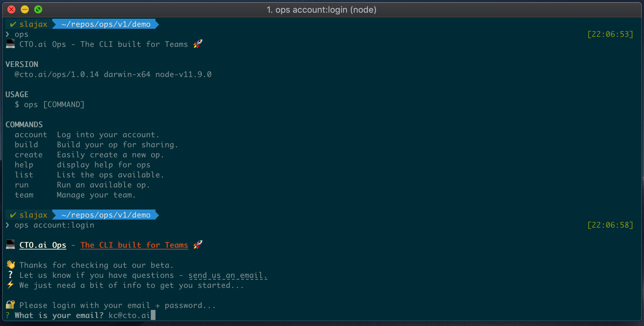
Task: Click the green maximize window button
Action: (x=38, y=9)
